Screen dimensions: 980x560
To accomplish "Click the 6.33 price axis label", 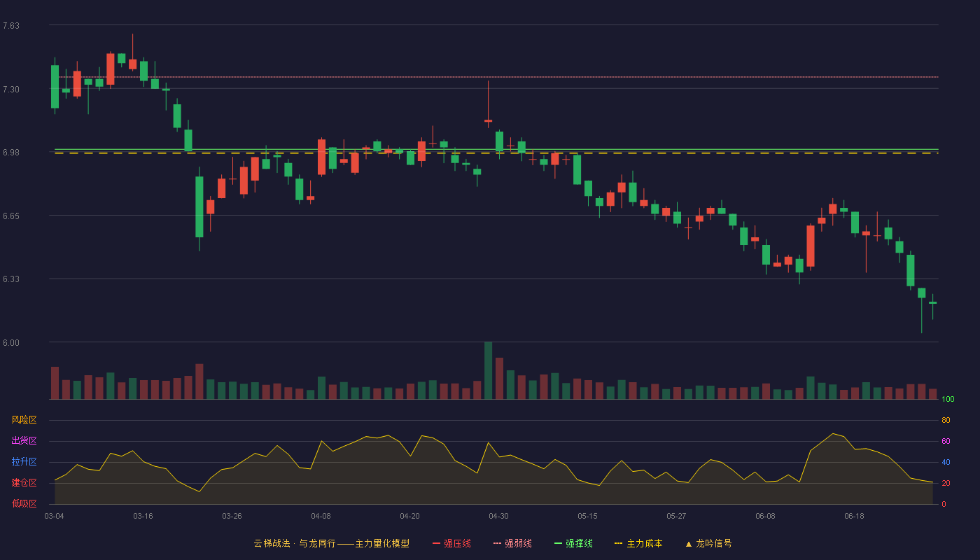I will pos(11,279).
